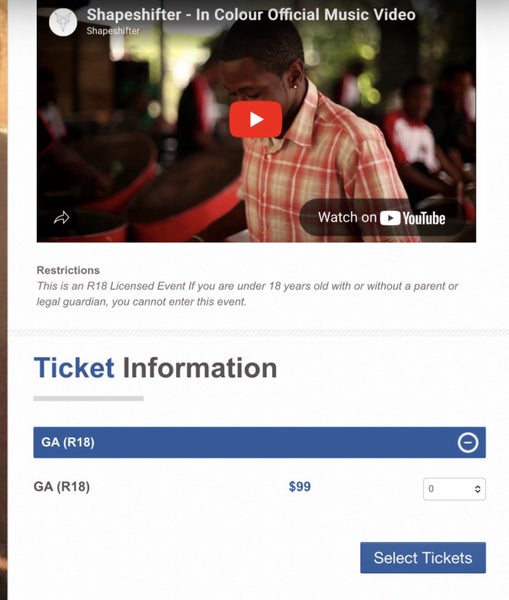Decrease GA (R18) ticket quantity with down arrow
The height and width of the screenshot is (600, 509).
(x=478, y=491)
